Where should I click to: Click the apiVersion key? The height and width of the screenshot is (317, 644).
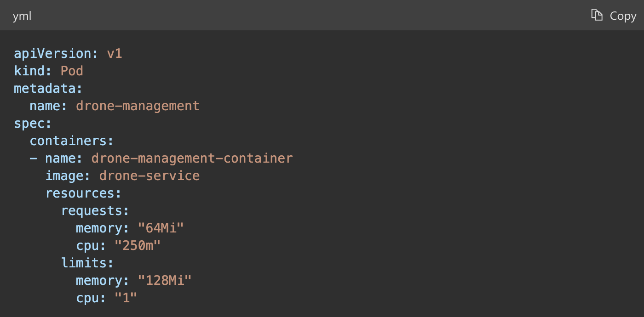point(52,54)
